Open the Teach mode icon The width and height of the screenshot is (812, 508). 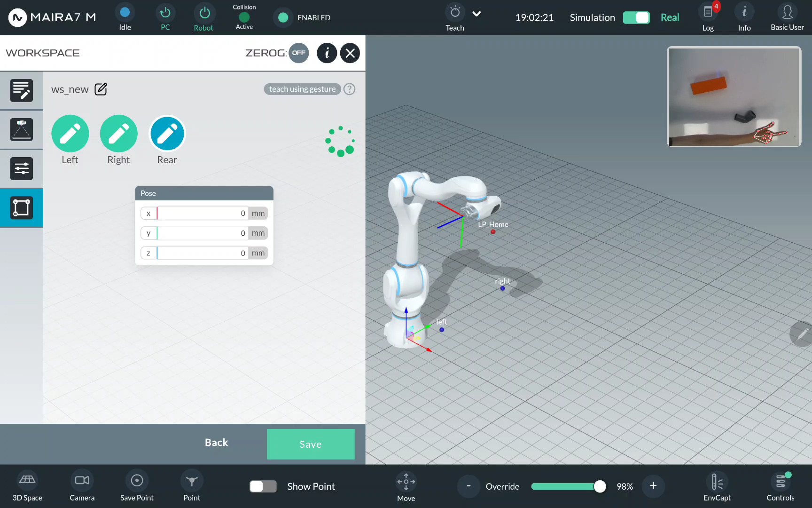[455, 12]
